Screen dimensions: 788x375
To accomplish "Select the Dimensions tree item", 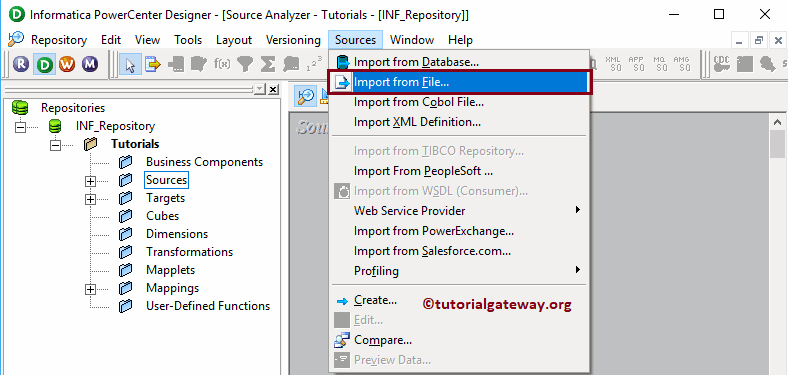I will pyautogui.click(x=177, y=234).
